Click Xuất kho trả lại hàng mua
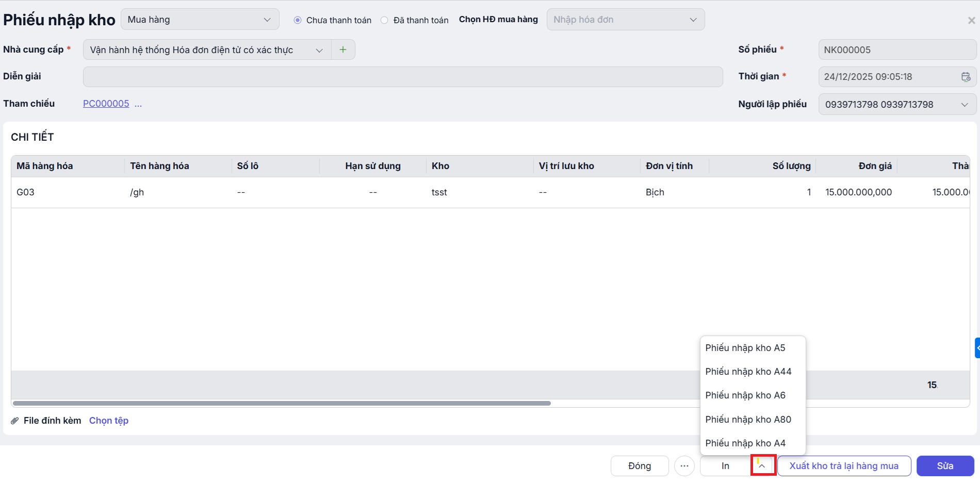This screenshot has height=485, width=980. (844, 466)
